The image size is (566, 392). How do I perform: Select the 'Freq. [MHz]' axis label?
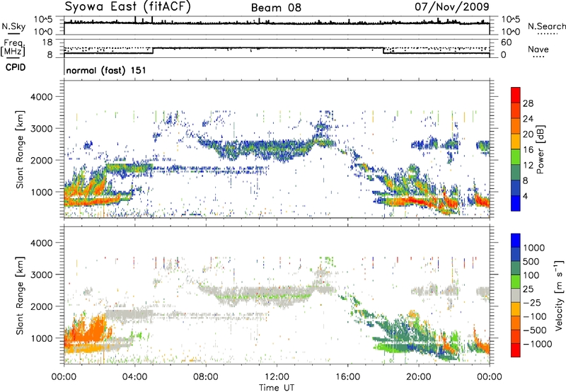click(13, 47)
